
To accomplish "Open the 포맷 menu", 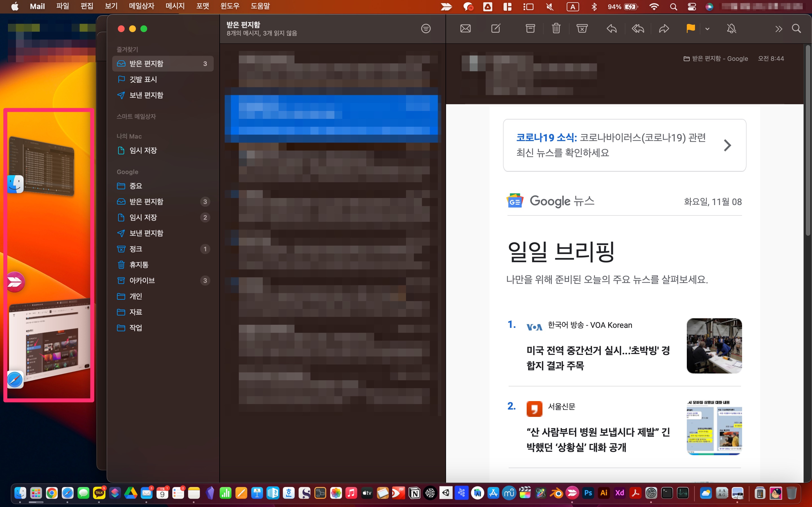I will (x=202, y=6).
